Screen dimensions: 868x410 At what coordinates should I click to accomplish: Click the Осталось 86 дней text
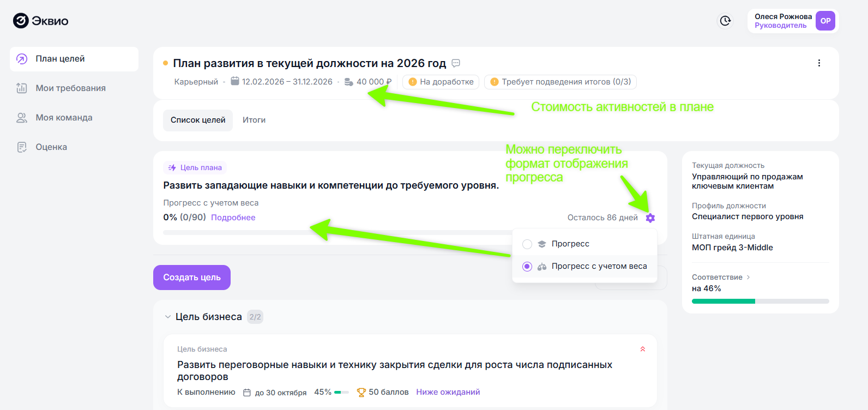coord(602,218)
